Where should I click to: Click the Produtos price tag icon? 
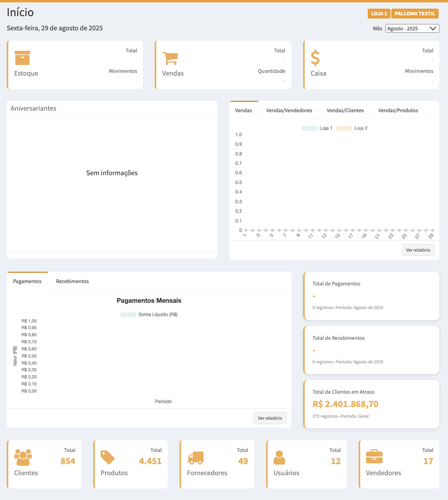[x=107, y=457]
